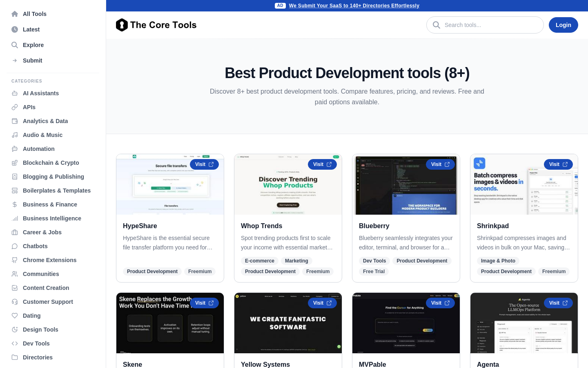Screen dimensions: 588x368
Task: Click the Blockchain & Crypto category icon
Action: [x=15, y=163]
